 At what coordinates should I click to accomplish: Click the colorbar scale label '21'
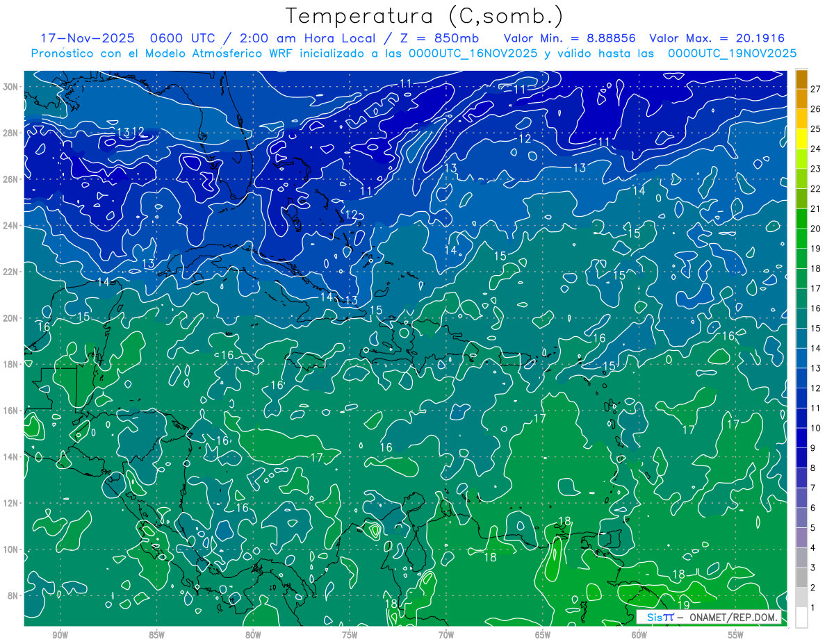(x=816, y=208)
